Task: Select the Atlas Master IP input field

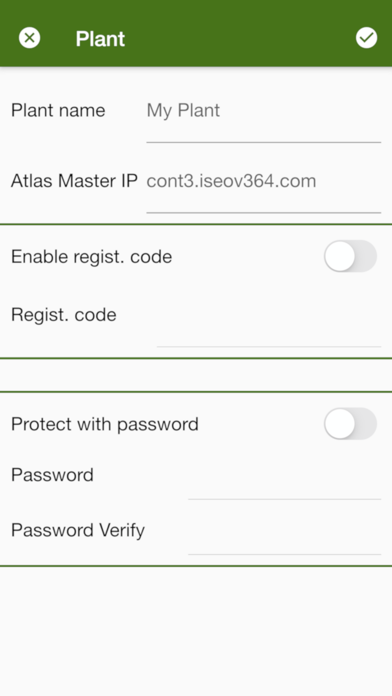Action: tap(264, 188)
